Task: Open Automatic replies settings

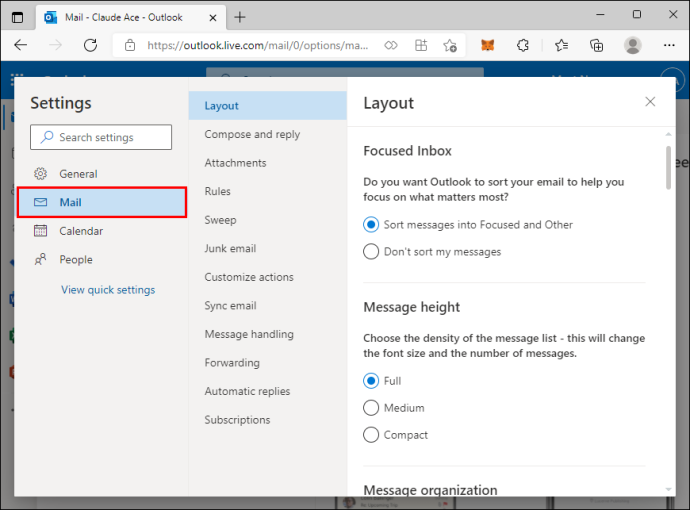Action: [268, 392]
